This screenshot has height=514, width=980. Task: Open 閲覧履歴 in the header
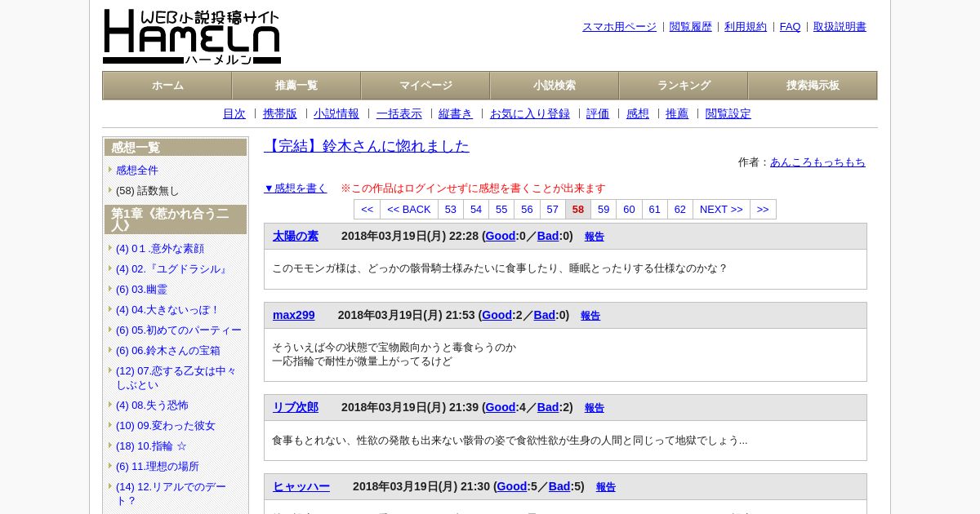pos(691,27)
